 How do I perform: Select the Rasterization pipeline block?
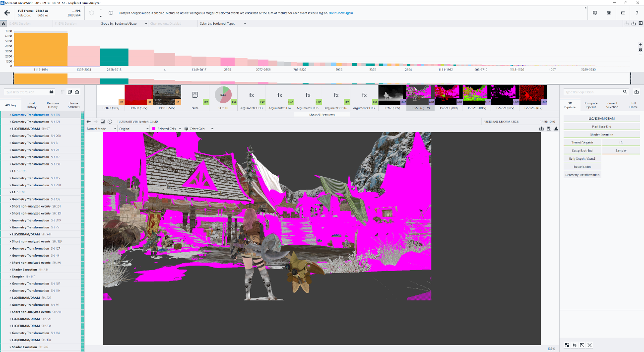[582, 167]
